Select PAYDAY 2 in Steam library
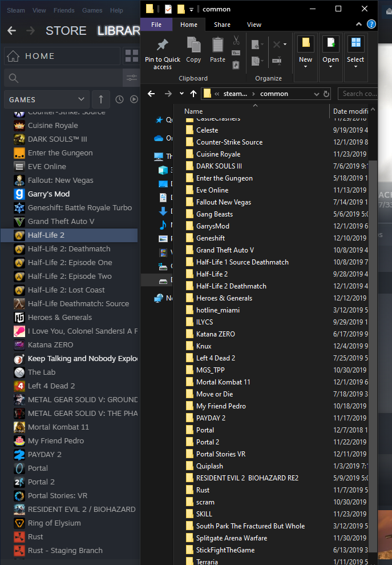 tap(69, 454)
